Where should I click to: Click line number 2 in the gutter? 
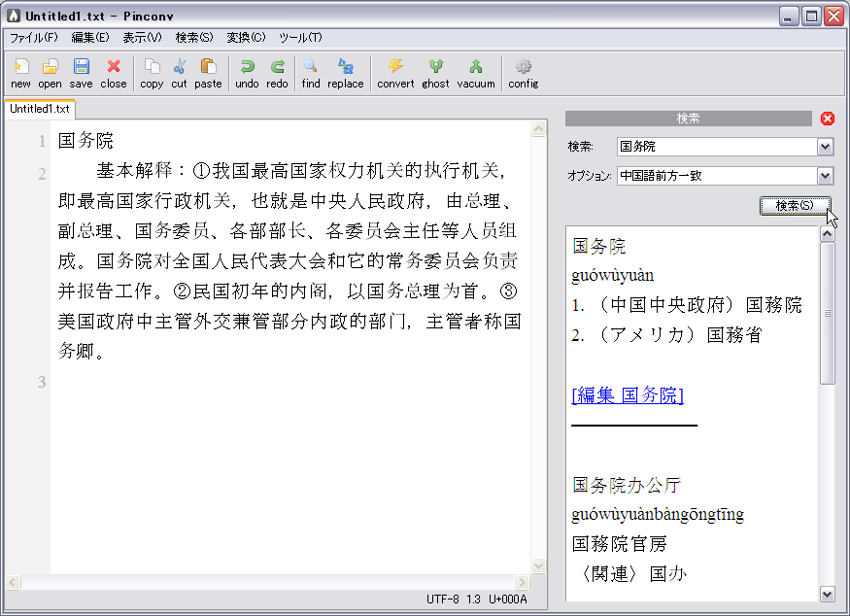pos(42,174)
